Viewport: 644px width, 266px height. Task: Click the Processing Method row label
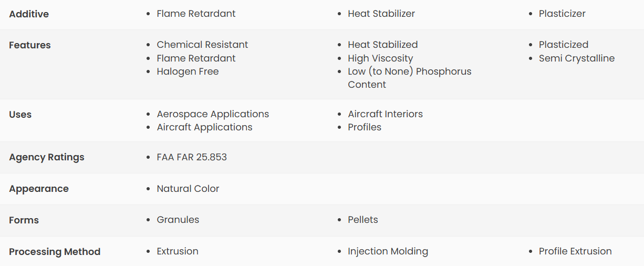(x=55, y=252)
